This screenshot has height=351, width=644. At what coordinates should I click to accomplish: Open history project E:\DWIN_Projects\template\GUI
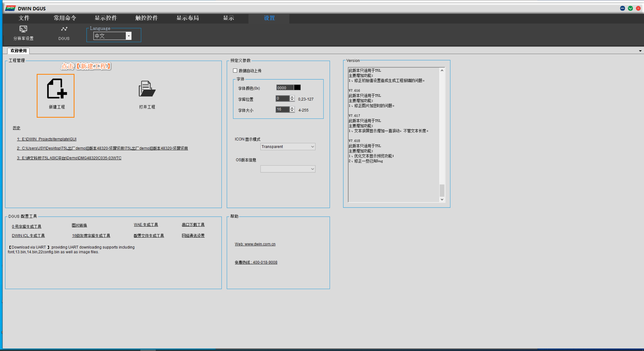point(47,139)
